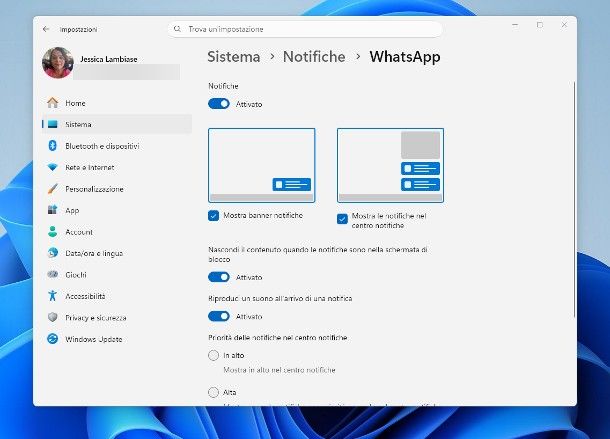Click the Account person icon

[x=53, y=232]
